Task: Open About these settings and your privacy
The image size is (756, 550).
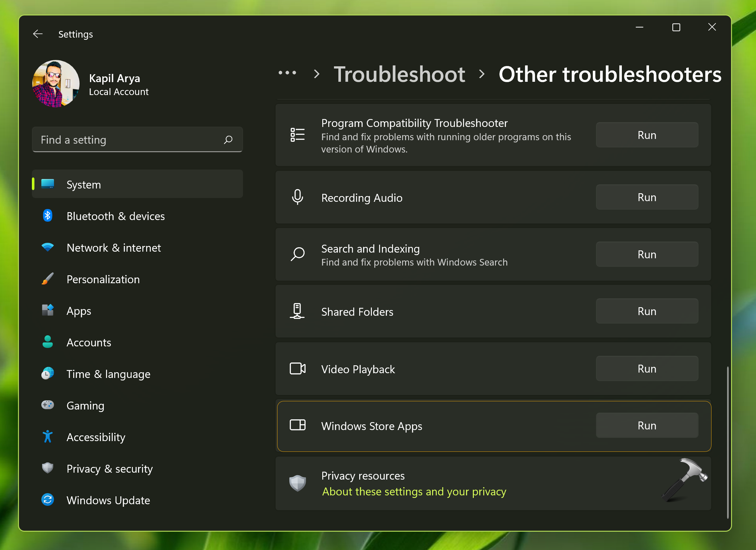Action: [414, 492]
